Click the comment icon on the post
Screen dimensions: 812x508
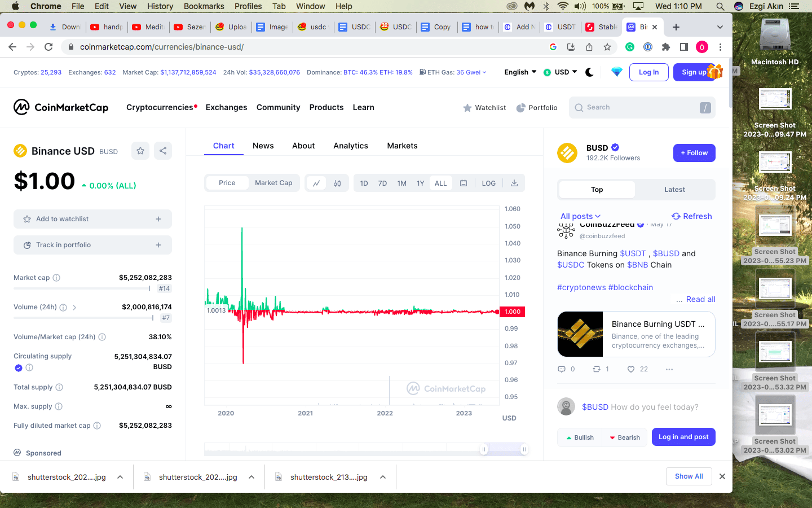(562, 369)
